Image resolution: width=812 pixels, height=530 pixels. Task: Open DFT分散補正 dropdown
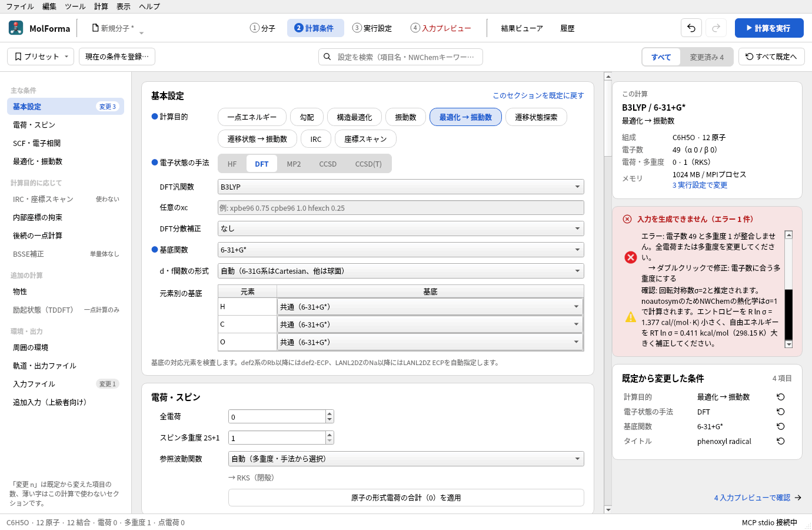point(401,228)
